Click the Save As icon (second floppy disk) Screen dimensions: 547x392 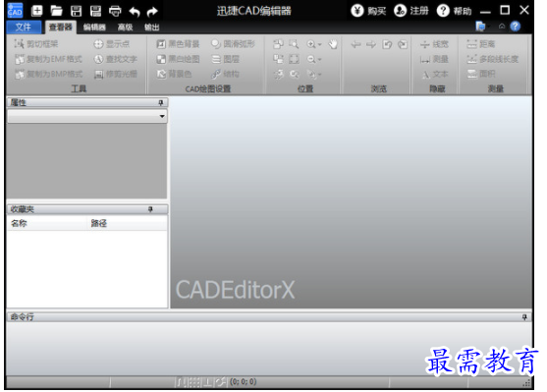95,11
